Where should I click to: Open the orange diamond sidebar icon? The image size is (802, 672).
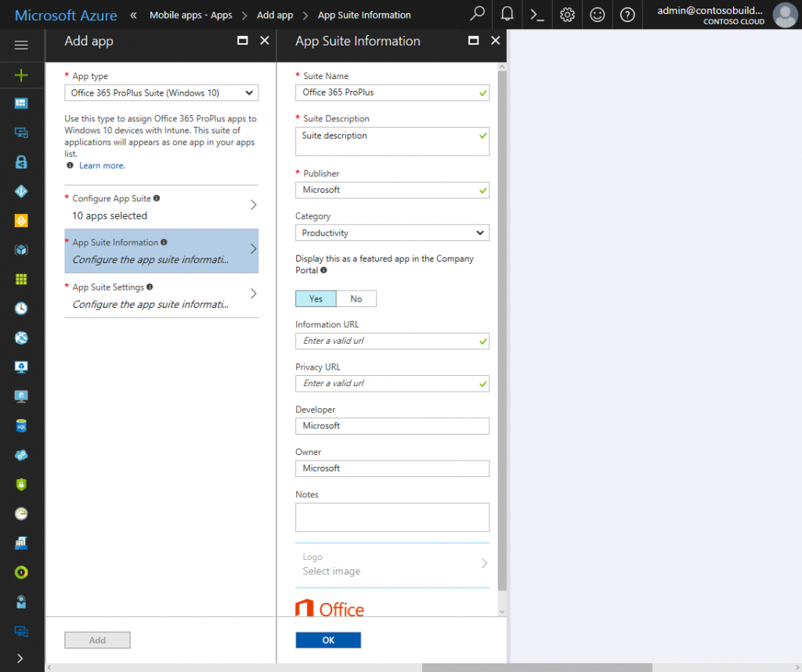[21, 220]
